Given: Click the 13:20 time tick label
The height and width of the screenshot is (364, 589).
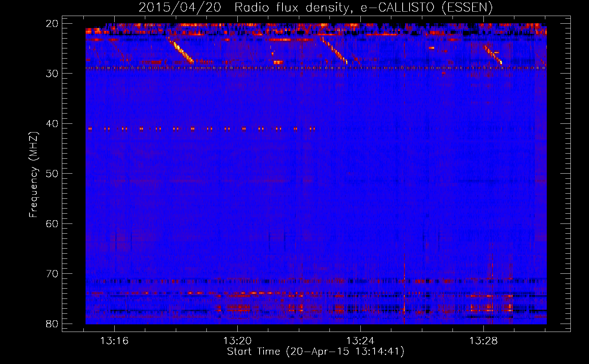Looking at the screenshot, I should tap(237, 341).
